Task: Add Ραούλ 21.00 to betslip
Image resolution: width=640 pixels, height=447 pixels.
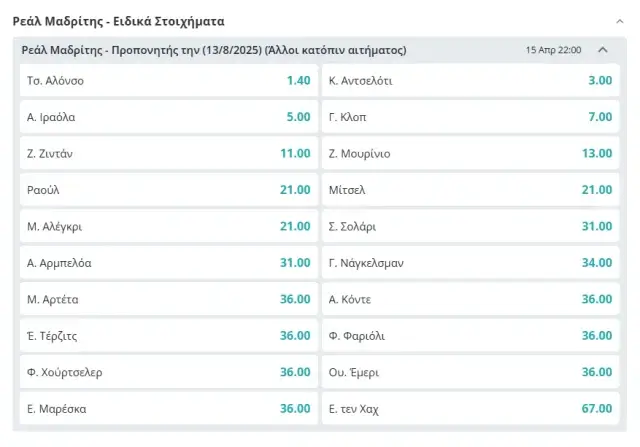Action: click(x=169, y=190)
